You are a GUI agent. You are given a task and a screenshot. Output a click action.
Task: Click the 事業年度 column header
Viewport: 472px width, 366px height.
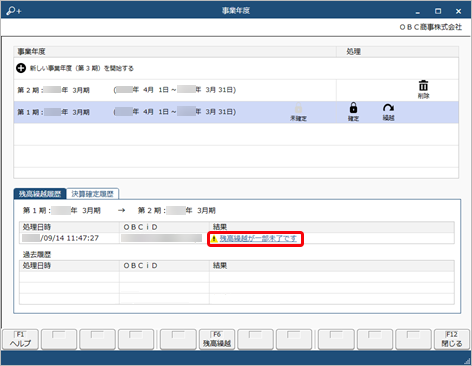pyautogui.click(x=175, y=52)
